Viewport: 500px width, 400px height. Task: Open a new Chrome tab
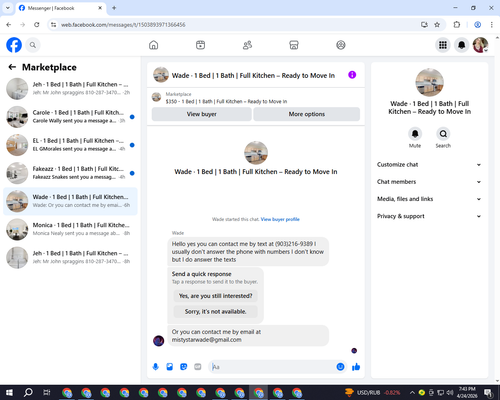tap(114, 8)
